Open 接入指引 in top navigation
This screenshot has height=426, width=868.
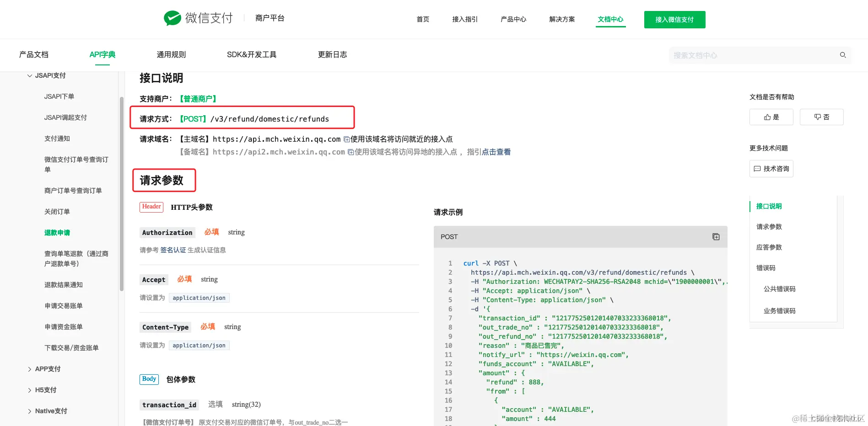tap(465, 19)
